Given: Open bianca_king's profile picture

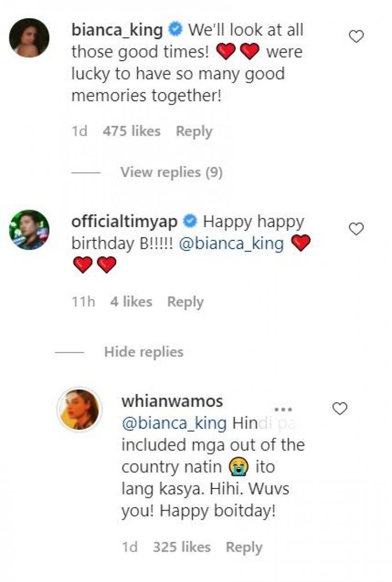Looking at the screenshot, I should pos(29,38).
